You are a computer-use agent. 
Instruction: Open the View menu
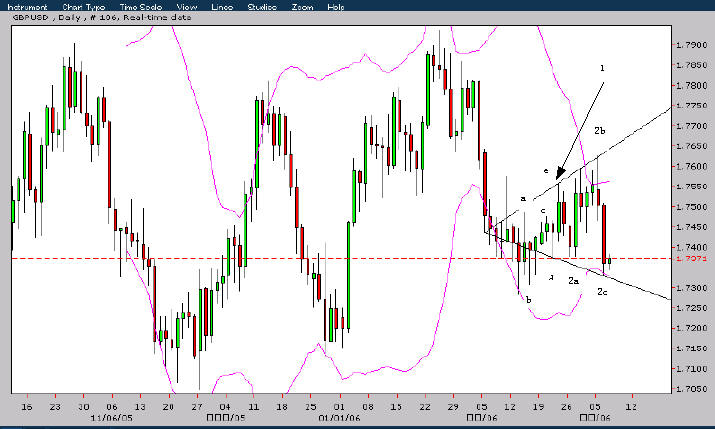187,7
